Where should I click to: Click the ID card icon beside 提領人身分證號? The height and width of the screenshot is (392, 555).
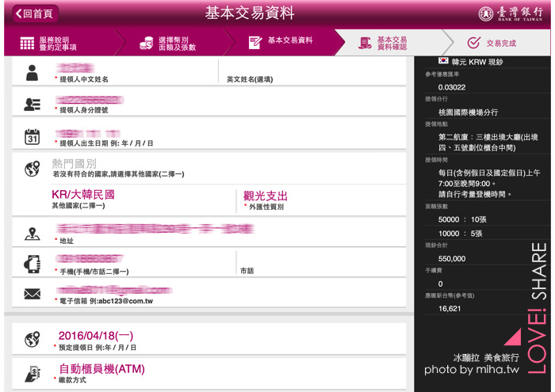coord(33,105)
